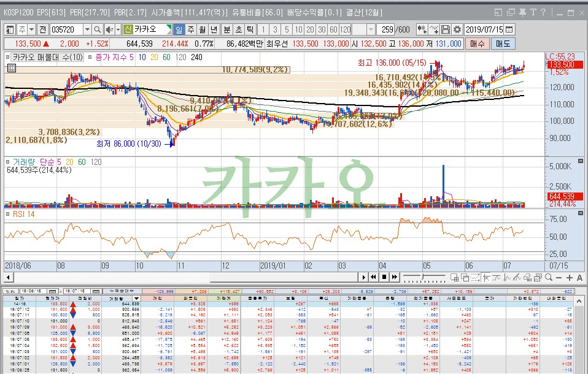Click the fast-forward button on chart playback

(x=395, y=277)
